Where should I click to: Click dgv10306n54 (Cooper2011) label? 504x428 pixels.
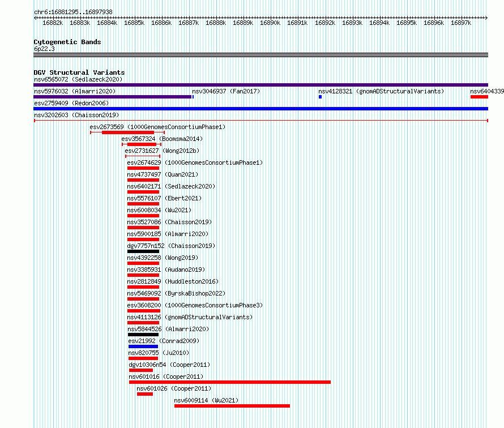pyautogui.click(x=169, y=365)
